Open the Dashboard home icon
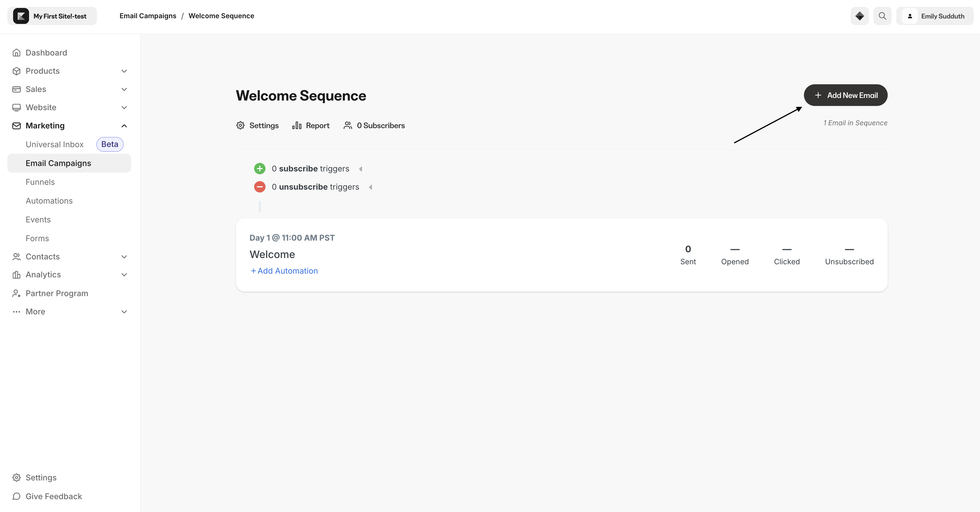The image size is (980, 512). tap(16, 52)
